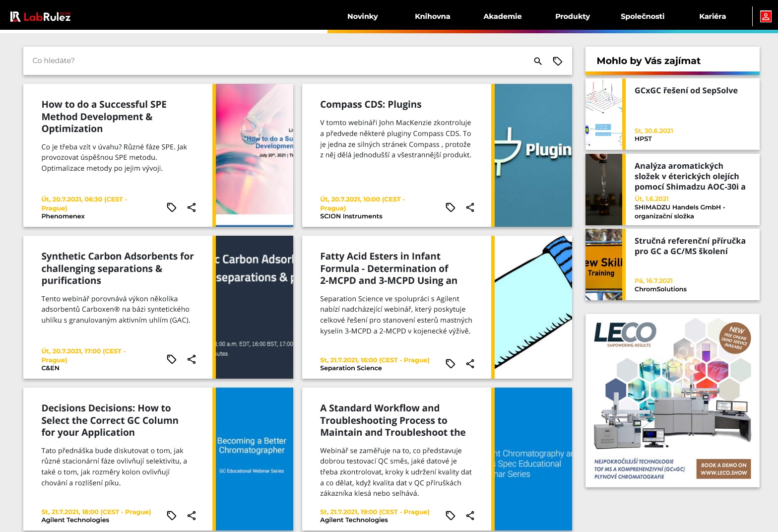Click date 'Pá, 16.7.2021' in sidebar
778x532 pixels.
coord(653,281)
